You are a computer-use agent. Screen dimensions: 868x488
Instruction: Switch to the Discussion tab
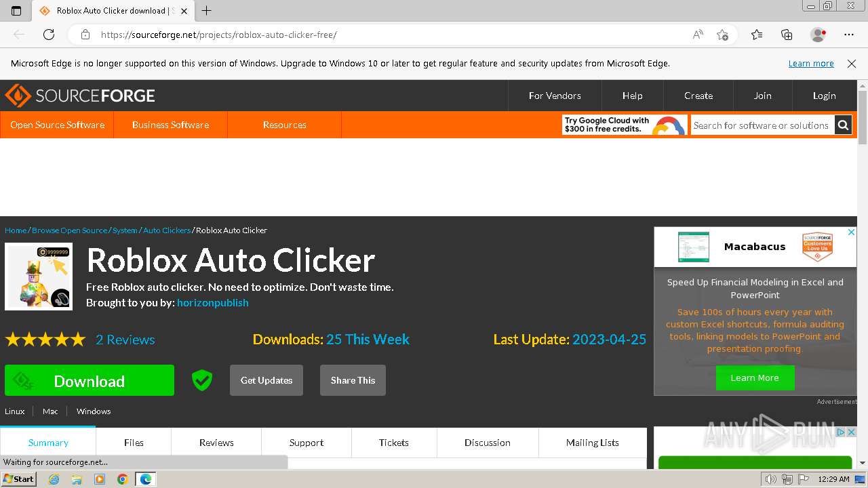click(x=488, y=443)
